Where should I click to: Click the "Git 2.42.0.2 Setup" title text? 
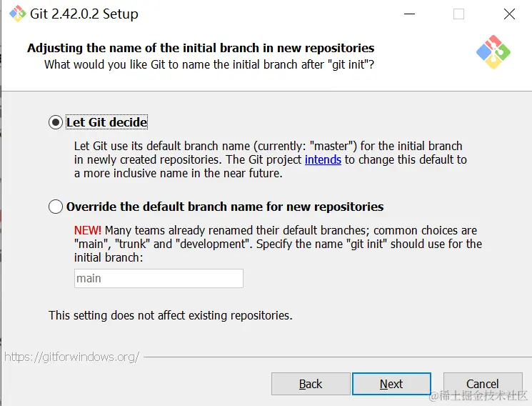click(x=86, y=14)
